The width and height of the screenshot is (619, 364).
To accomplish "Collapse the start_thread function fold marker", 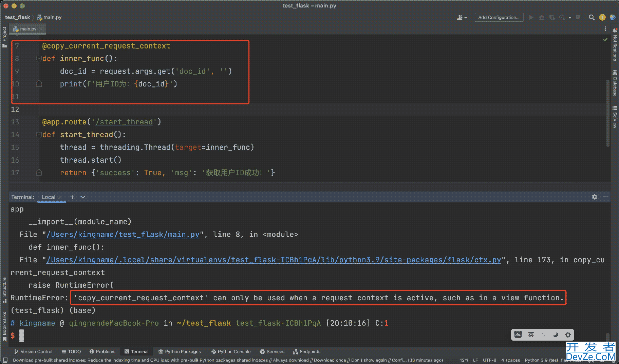I will (39, 135).
